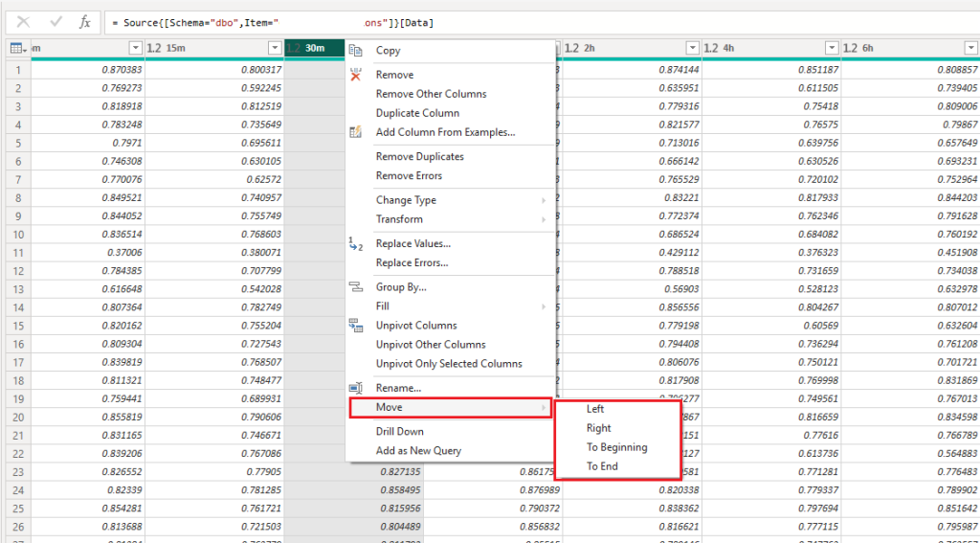980x543 pixels.
Task: Click the Rename icon
Action: click(x=356, y=389)
